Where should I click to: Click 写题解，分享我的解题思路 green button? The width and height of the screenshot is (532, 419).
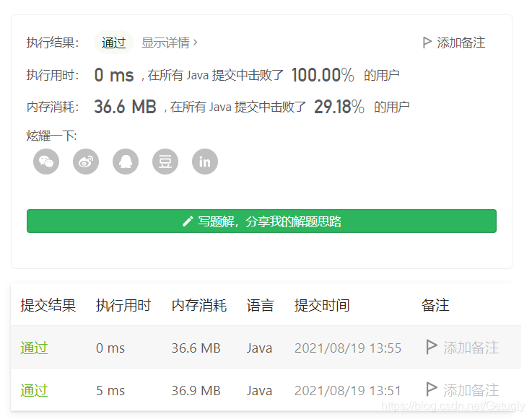261,221
